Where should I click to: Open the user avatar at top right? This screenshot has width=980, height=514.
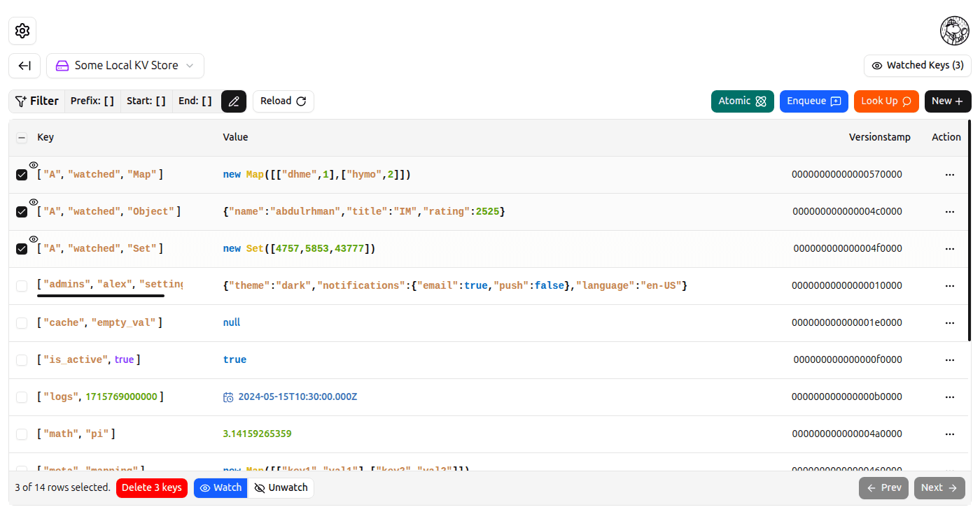(954, 31)
